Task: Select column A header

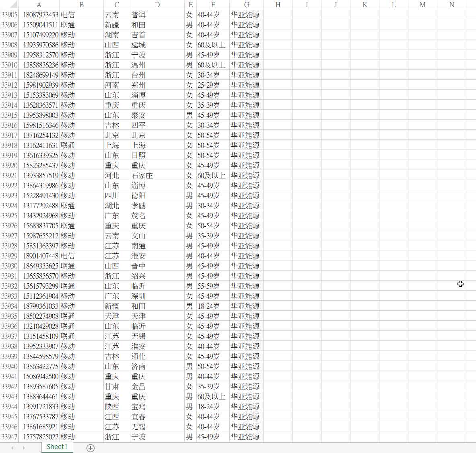Action: (x=39, y=4)
